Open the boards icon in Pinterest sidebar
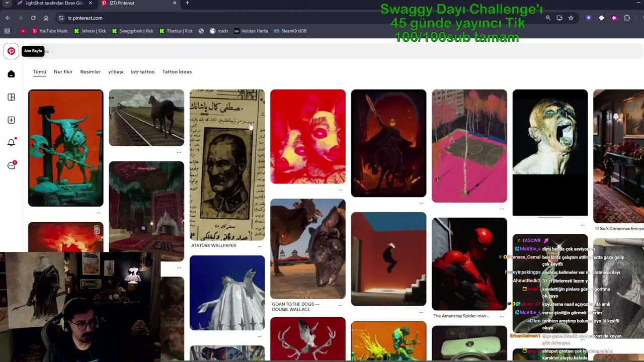This screenshot has height=362, width=644. (11, 97)
